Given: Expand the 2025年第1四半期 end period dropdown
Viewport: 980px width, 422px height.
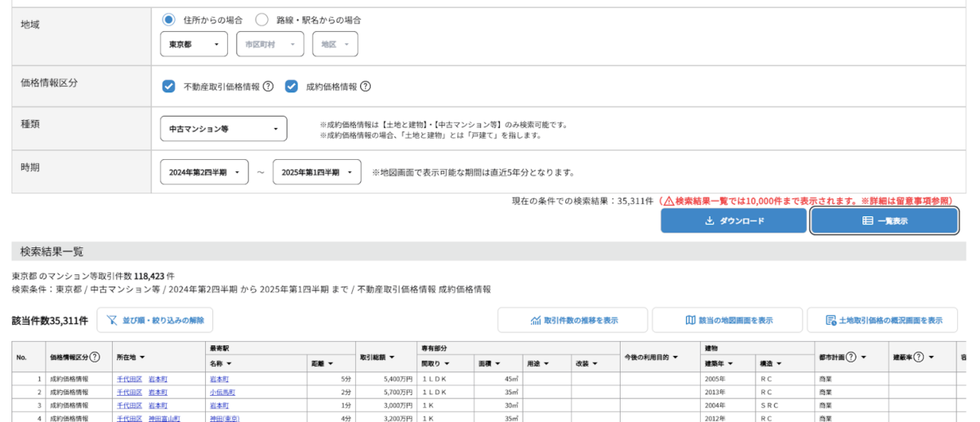Looking at the screenshot, I should [x=316, y=172].
